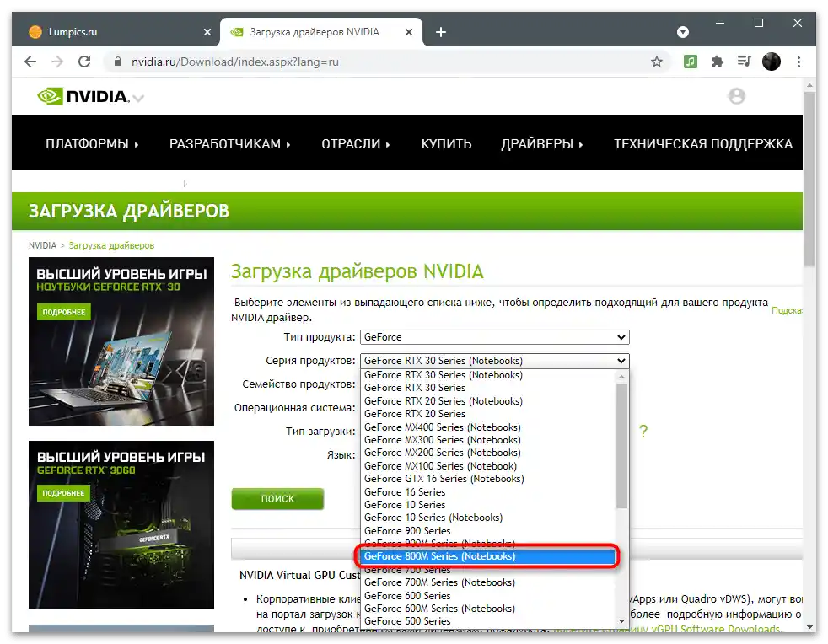Viewport: 828px width, 644px height.
Task: Click the dropdown arrow beside NVIDIA logo
Action: [138, 98]
